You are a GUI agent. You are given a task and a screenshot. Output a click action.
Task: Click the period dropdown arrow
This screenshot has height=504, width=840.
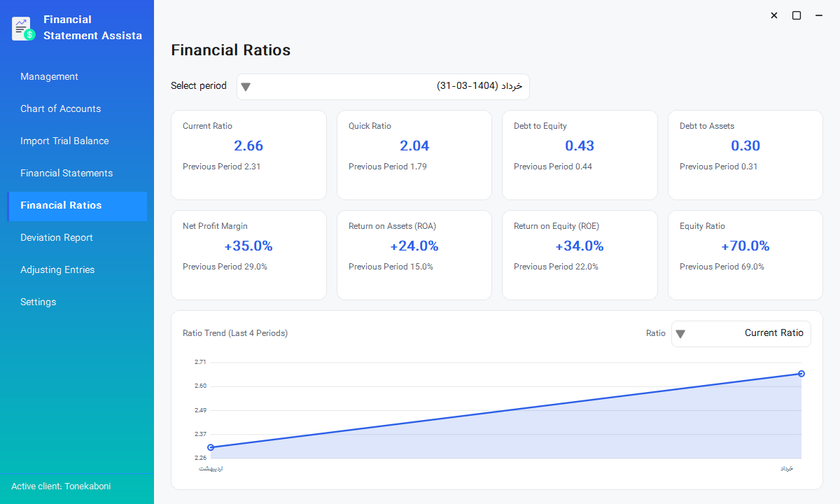[x=246, y=87]
